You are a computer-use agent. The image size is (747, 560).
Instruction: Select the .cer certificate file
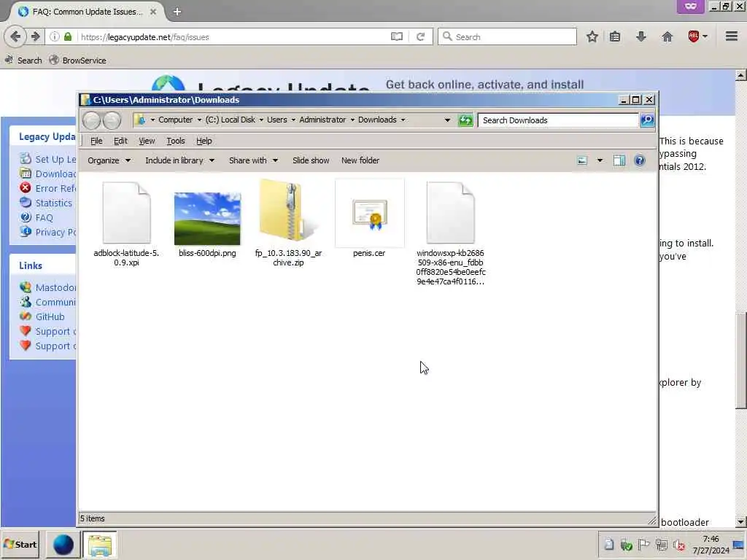[369, 219]
